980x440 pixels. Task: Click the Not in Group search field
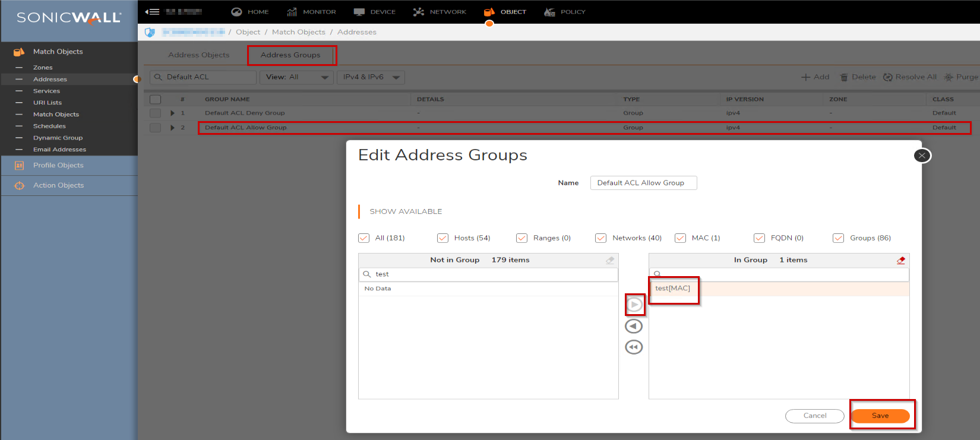[x=493, y=274]
